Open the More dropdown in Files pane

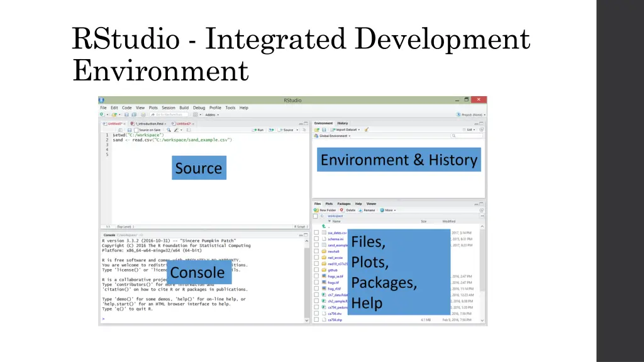388,210
